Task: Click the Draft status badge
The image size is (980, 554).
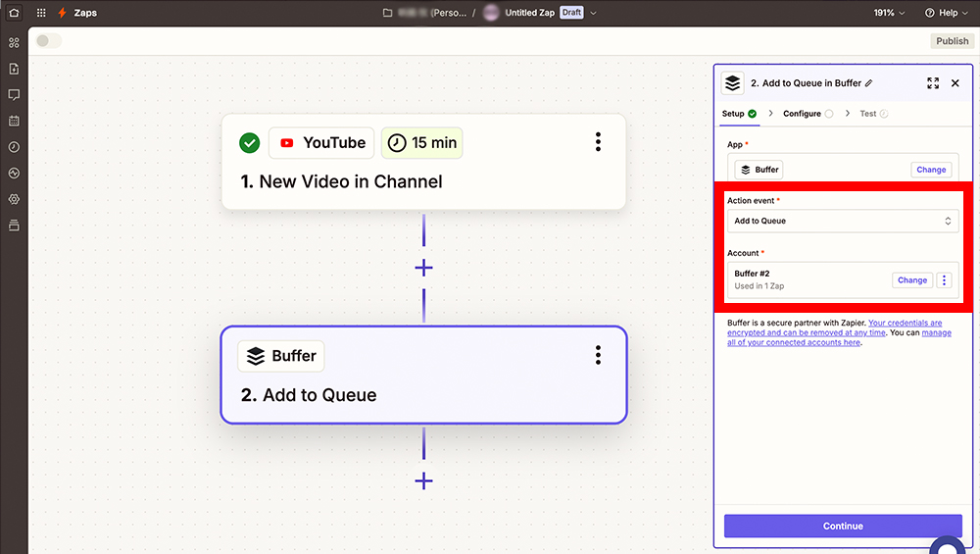Action: [x=571, y=13]
